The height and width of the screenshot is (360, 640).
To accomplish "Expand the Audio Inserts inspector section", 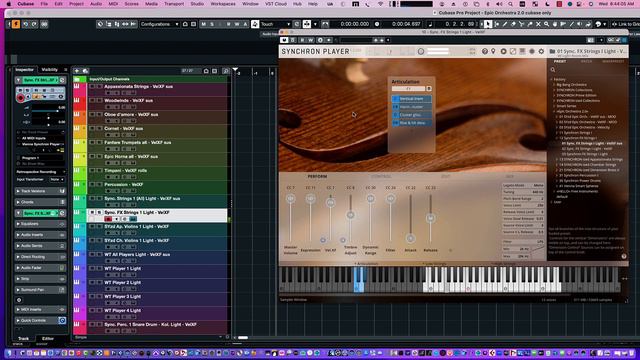I will tap(40, 235).
